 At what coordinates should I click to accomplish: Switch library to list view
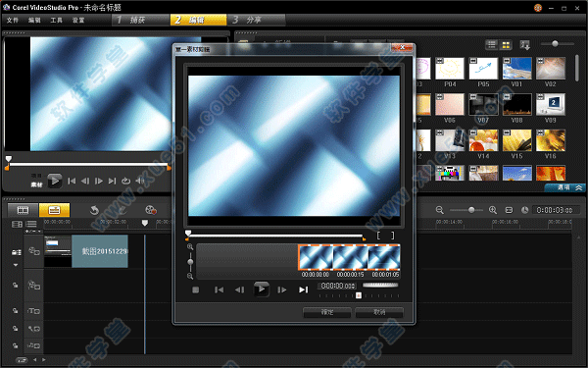[492, 45]
